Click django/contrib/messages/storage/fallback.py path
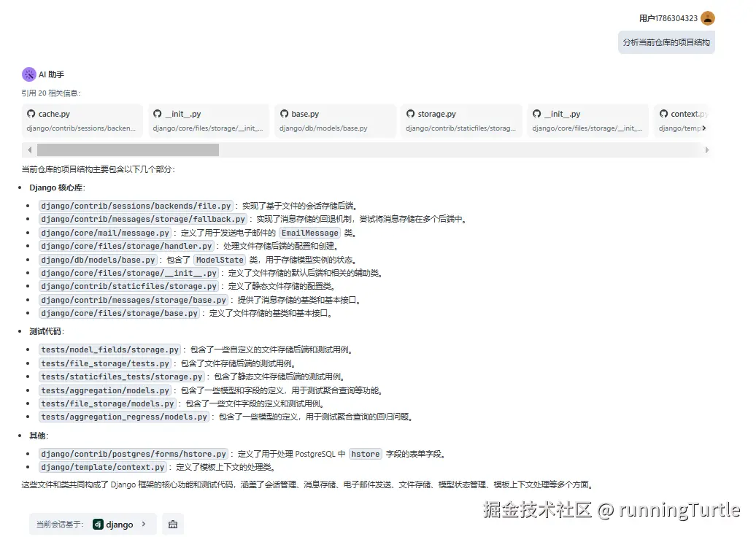 (143, 220)
